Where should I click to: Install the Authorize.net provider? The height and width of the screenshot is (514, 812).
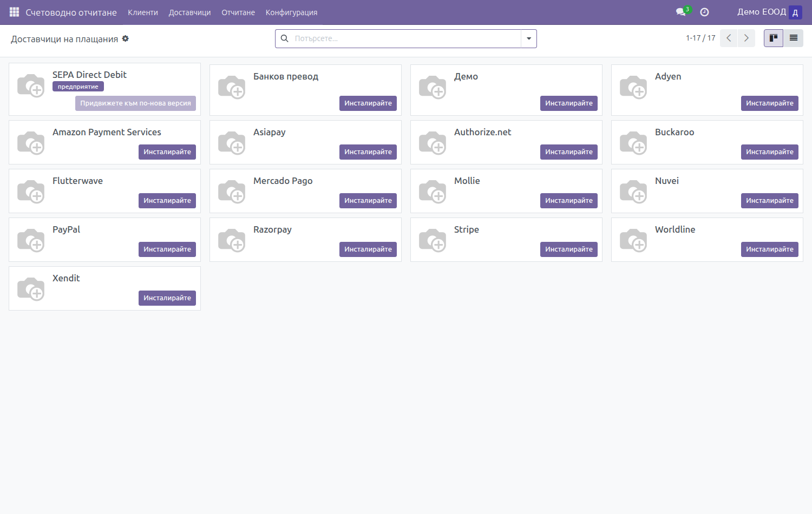(569, 152)
